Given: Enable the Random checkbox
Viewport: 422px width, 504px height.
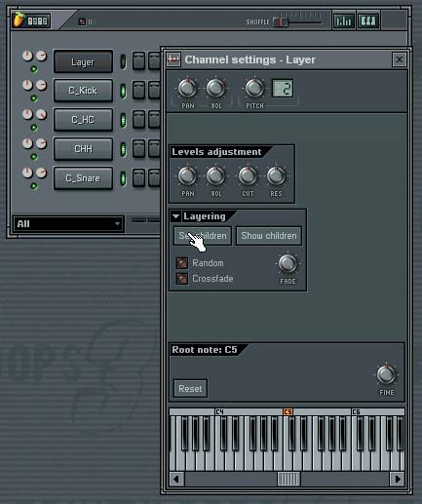Looking at the screenshot, I should [182, 263].
